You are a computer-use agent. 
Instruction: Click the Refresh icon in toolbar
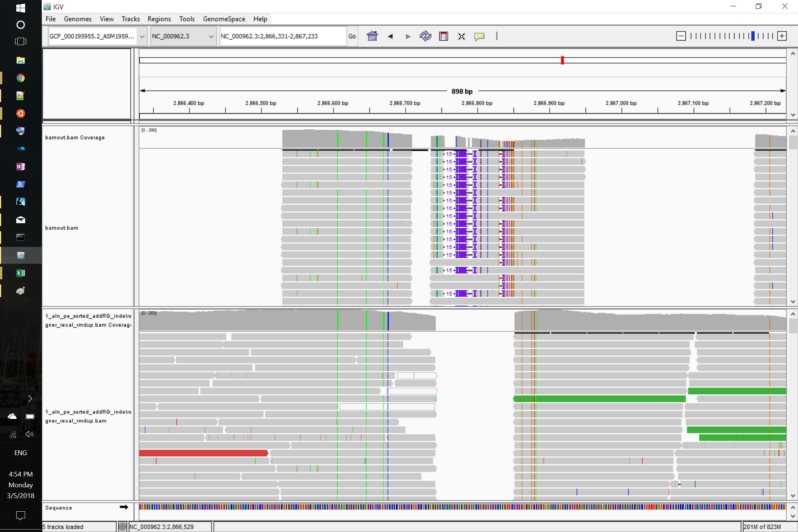(425, 36)
